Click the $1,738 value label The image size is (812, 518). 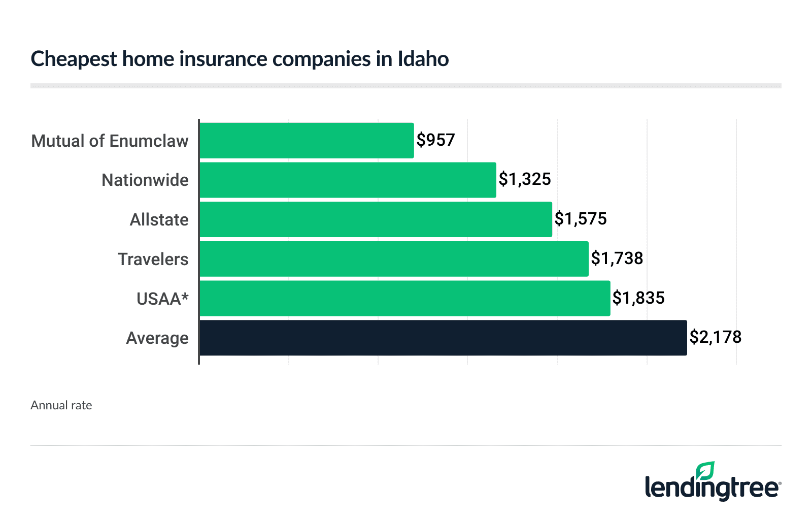point(617,258)
